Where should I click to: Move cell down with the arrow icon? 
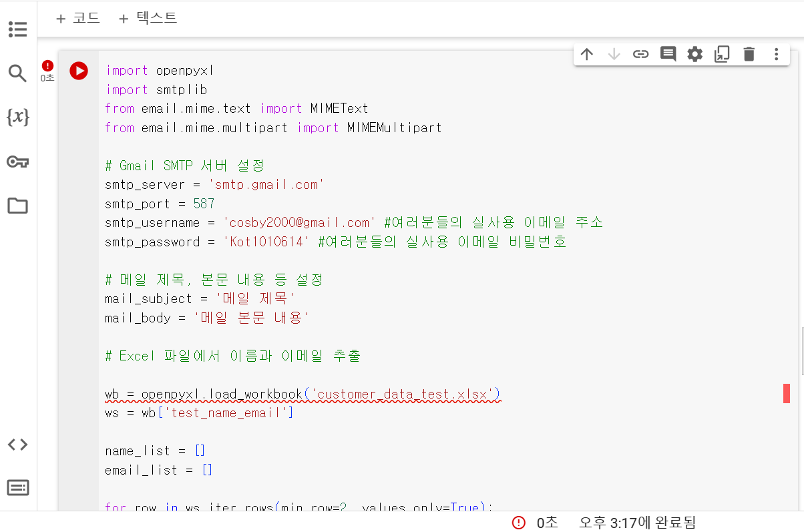click(x=614, y=55)
